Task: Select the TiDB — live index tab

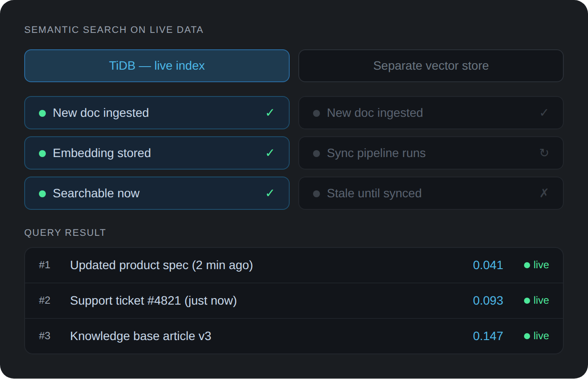Action: tap(157, 66)
